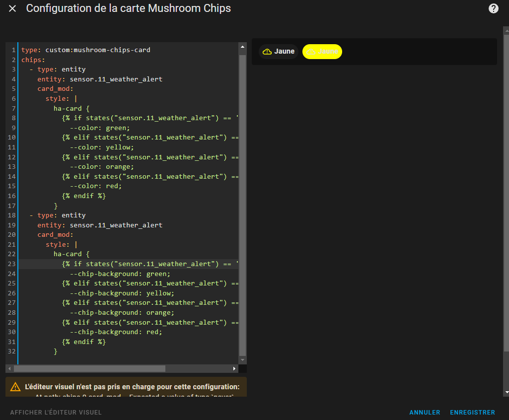
Task: Click '--chip-background: red;' on line 30
Action: coord(116,332)
